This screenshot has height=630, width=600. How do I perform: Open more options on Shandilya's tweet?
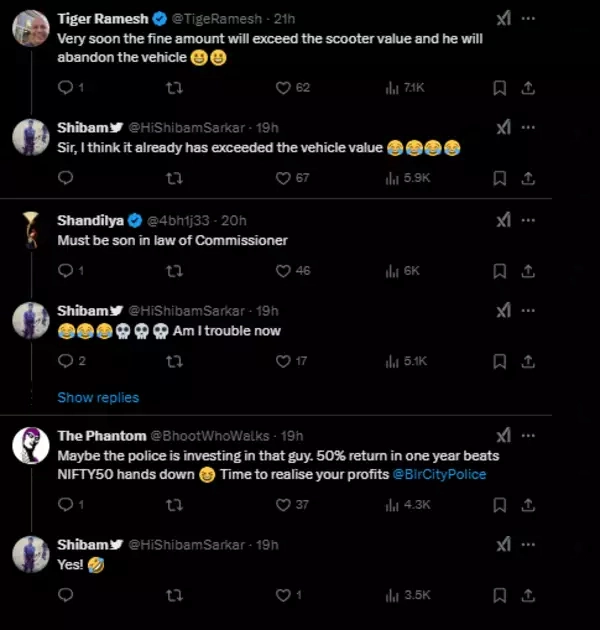click(529, 220)
